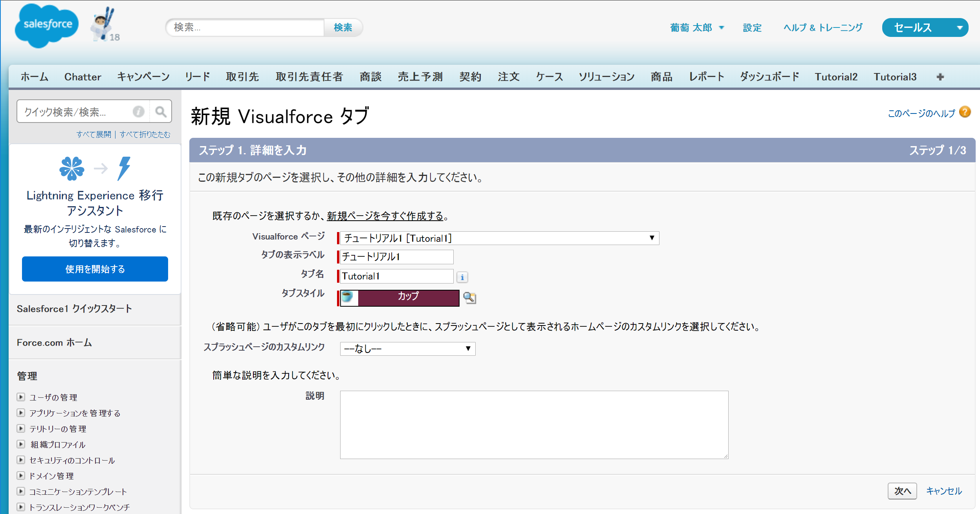Click the キャンセル link
This screenshot has height=514, width=980.
[944, 491]
